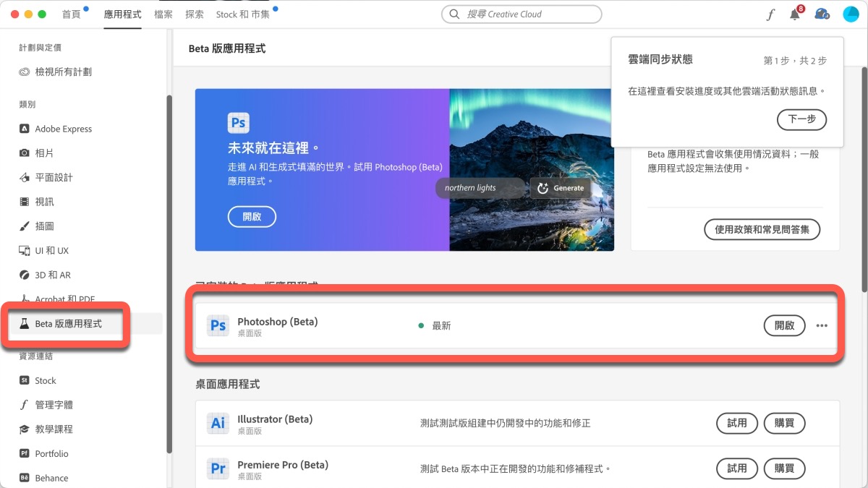Click the Illustrator (Beta) Ai icon
Image resolution: width=868 pixels, height=488 pixels.
[218, 424]
